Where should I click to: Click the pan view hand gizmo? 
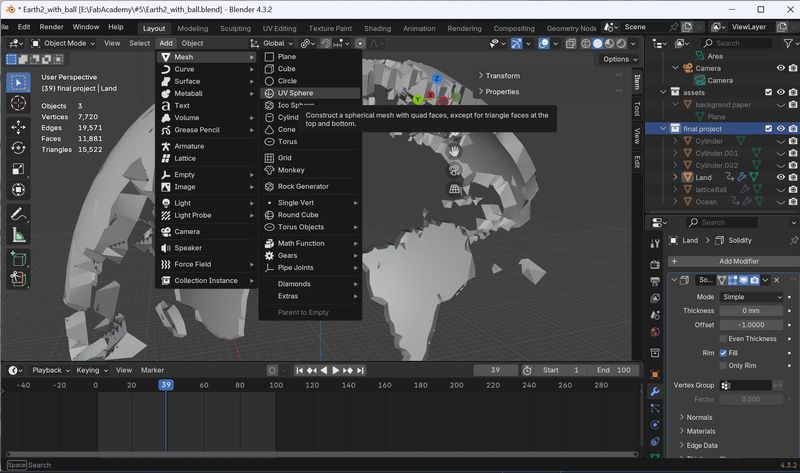[x=454, y=152]
